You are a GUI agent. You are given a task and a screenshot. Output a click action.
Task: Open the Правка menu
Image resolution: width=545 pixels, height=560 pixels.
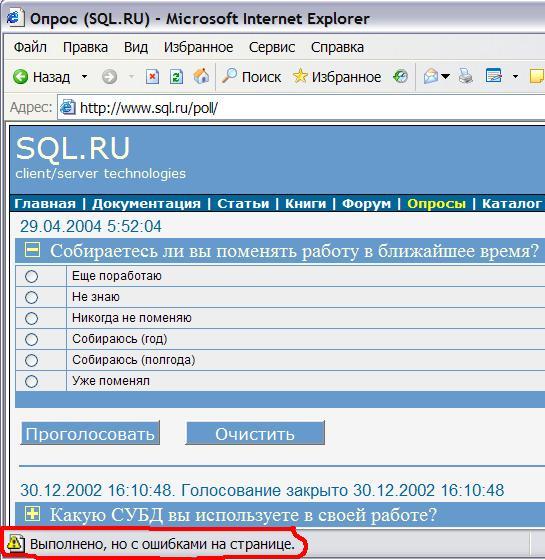(85, 47)
